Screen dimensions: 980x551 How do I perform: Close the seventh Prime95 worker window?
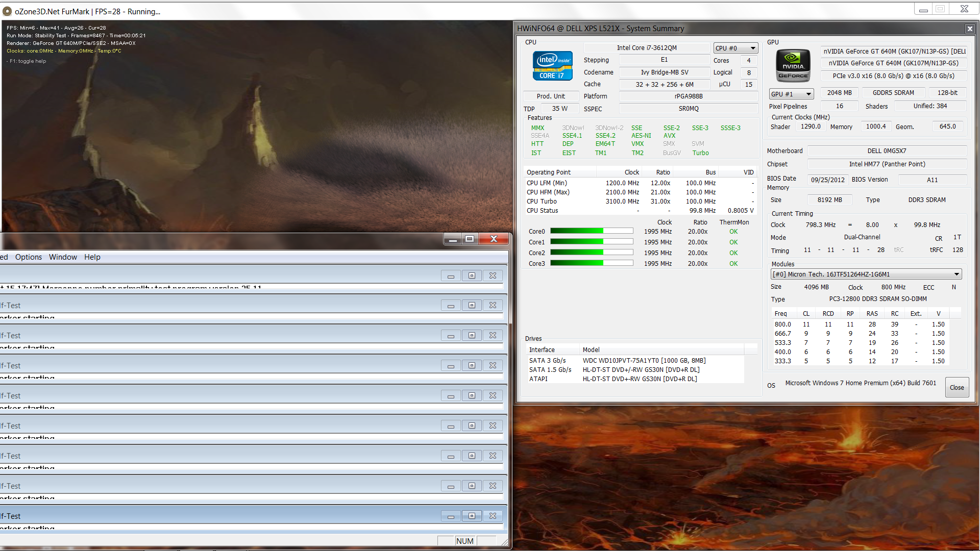pos(493,456)
